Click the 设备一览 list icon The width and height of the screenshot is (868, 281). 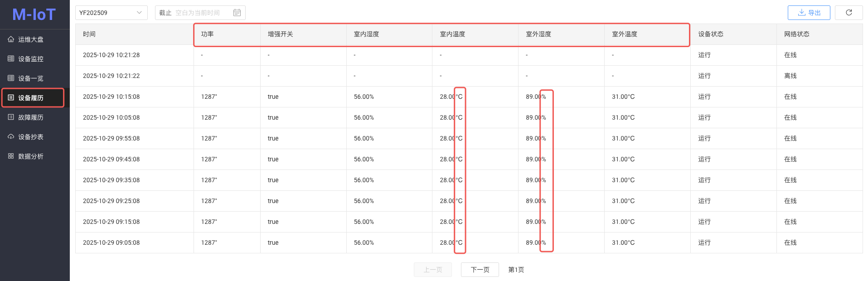[x=11, y=78]
